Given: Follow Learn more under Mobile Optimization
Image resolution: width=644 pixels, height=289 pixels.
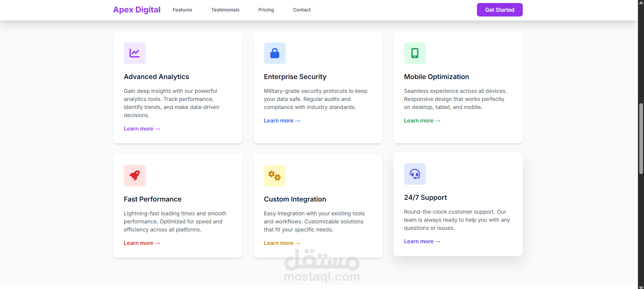Looking at the screenshot, I should click(422, 120).
